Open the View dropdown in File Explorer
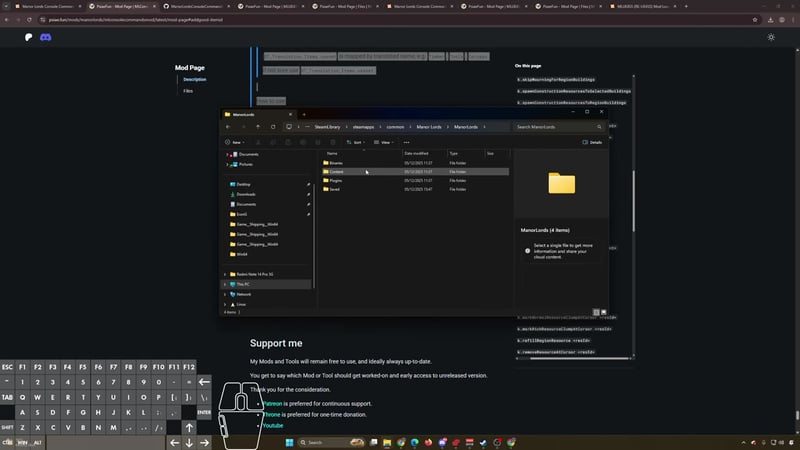Image resolution: width=800 pixels, height=450 pixels. tap(384, 142)
